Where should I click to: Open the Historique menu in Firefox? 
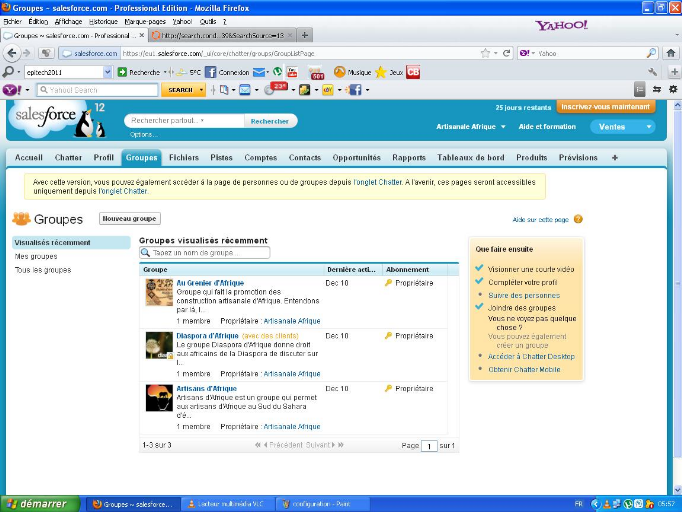click(x=103, y=21)
